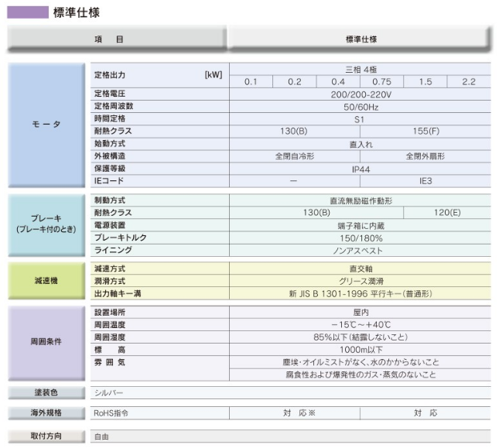Select the 全閉外扇形 enclosure cell
This screenshot has height=448, width=499.
(x=425, y=156)
